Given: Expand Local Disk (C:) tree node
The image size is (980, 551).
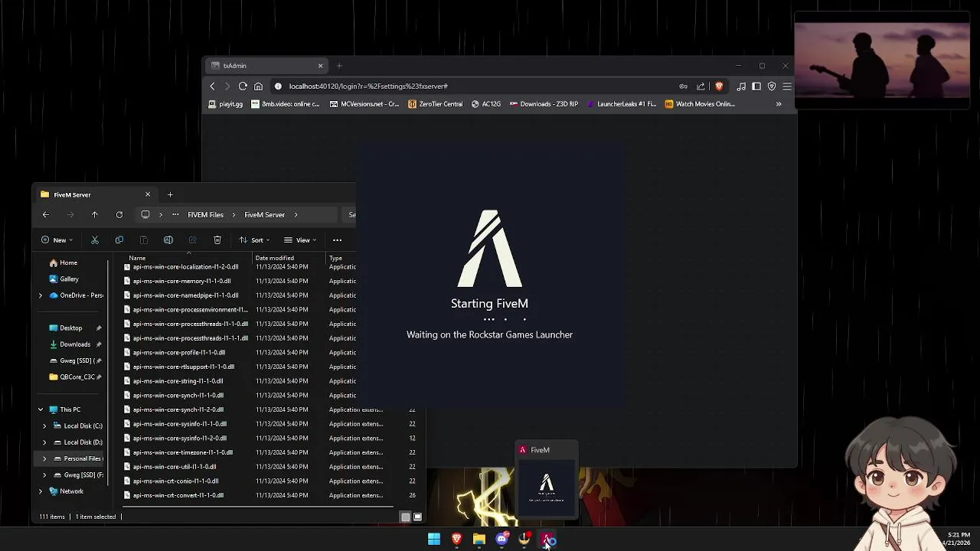Looking at the screenshot, I should click(x=44, y=426).
